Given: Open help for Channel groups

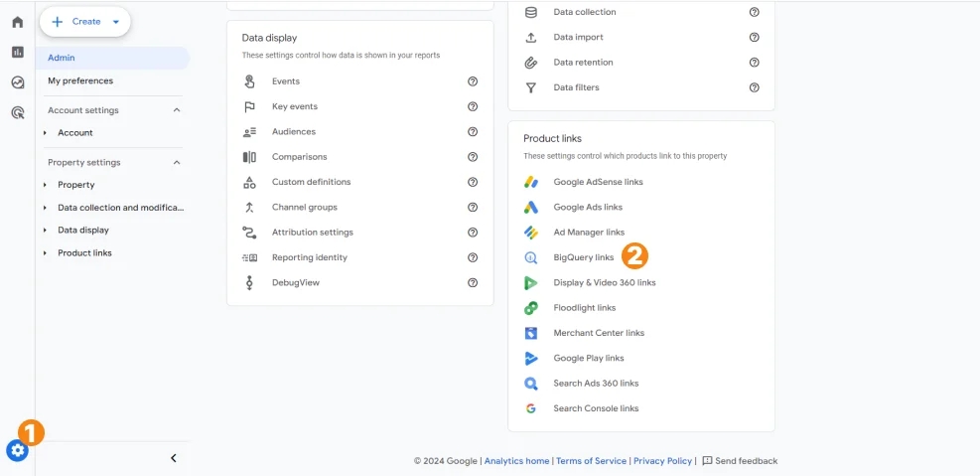Looking at the screenshot, I should point(473,207).
